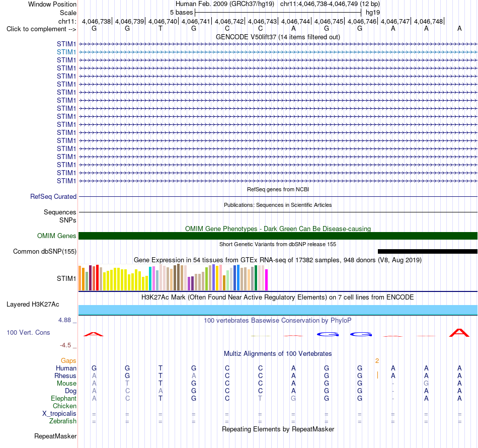
Task: Open the RefSeq Curated track label
Action: click(53, 197)
